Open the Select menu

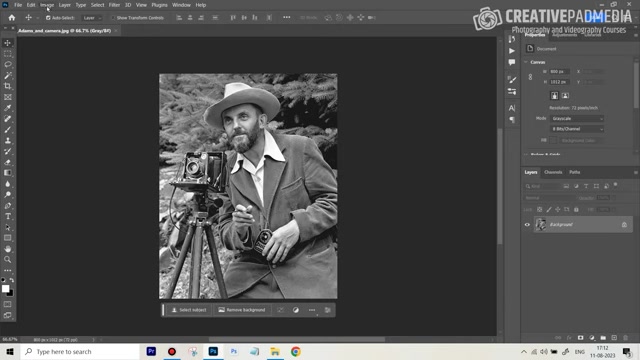point(98,5)
